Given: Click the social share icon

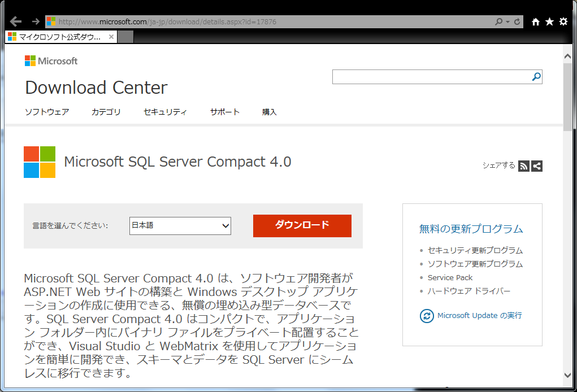Looking at the screenshot, I should 537,166.
